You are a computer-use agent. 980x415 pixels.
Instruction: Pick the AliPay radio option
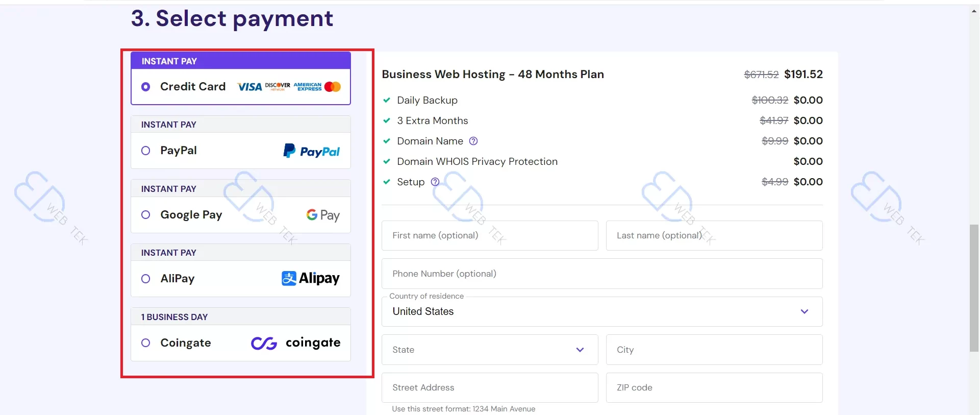coord(146,279)
